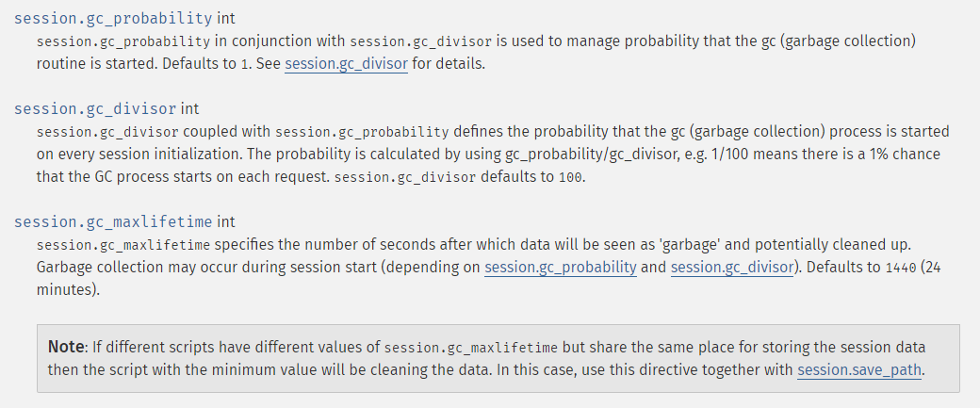This screenshot has height=408, width=980.
Task: Open session.save_path link inside the Note
Action: (x=859, y=369)
